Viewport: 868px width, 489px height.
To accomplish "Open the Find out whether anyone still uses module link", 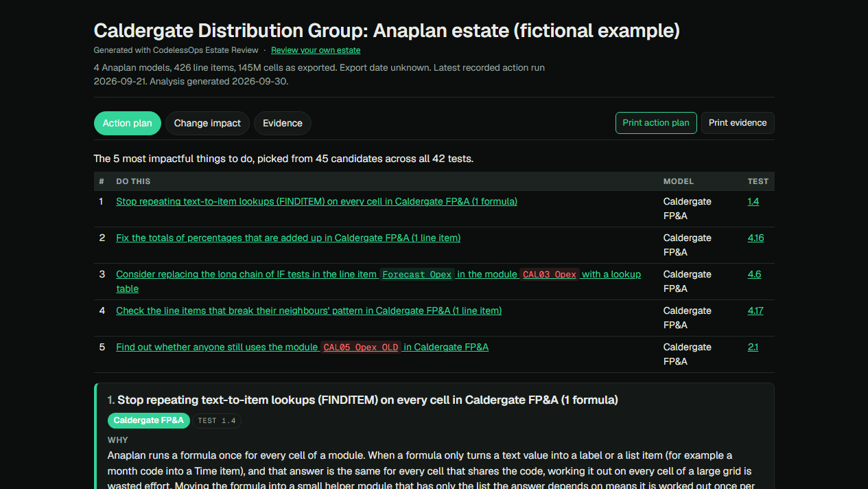I will coord(303,347).
